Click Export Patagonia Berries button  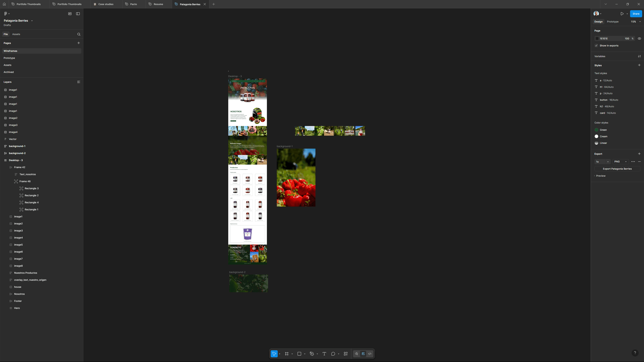pyautogui.click(x=617, y=169)
